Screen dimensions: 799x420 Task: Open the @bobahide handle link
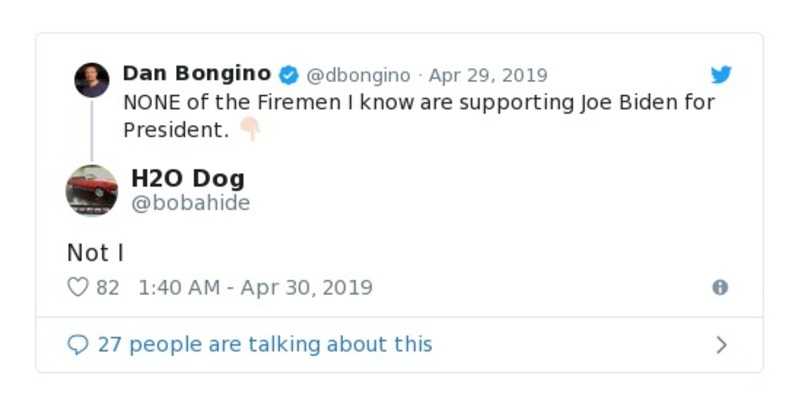(190, 203)
